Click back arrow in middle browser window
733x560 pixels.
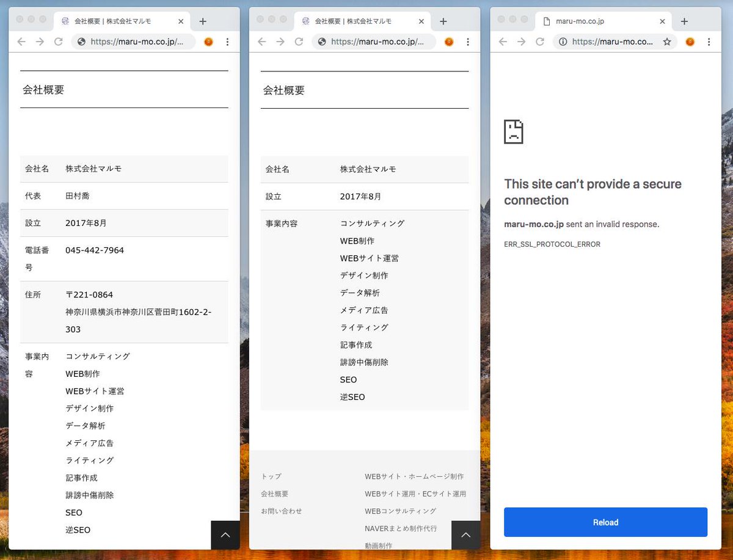tap(262, 42)
